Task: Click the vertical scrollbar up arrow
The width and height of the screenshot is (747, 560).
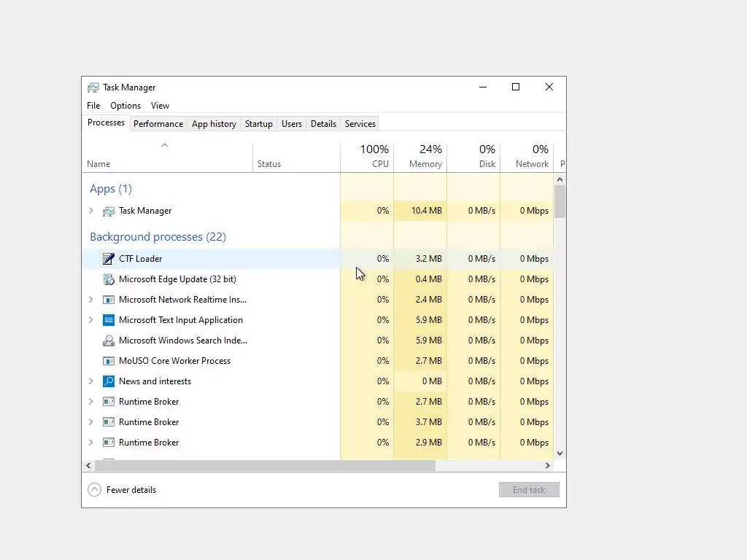Action: tap(560, 179)
